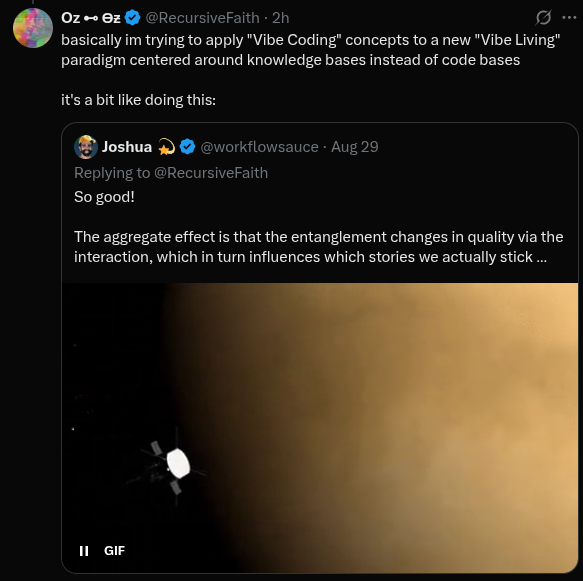The width and height of the screenshot is (583, 581).
Task: Click Joshua's small profile avatar
Action: [x=86, y=147]
